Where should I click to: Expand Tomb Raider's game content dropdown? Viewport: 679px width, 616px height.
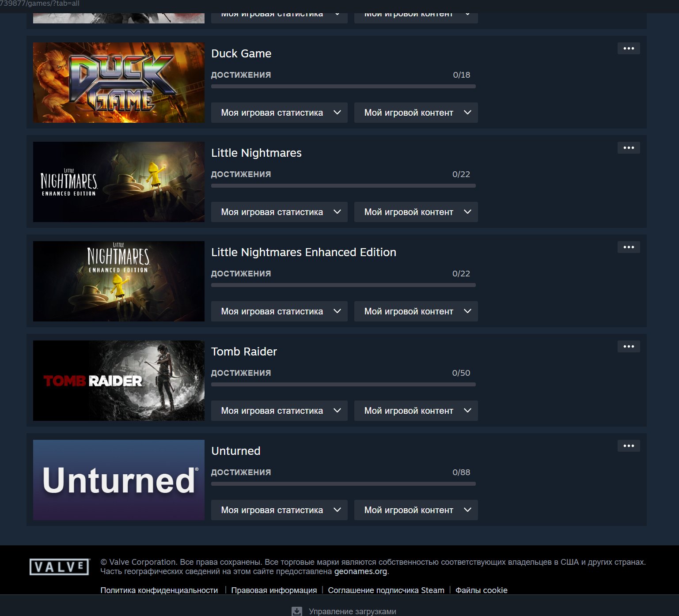coord(416,411)
